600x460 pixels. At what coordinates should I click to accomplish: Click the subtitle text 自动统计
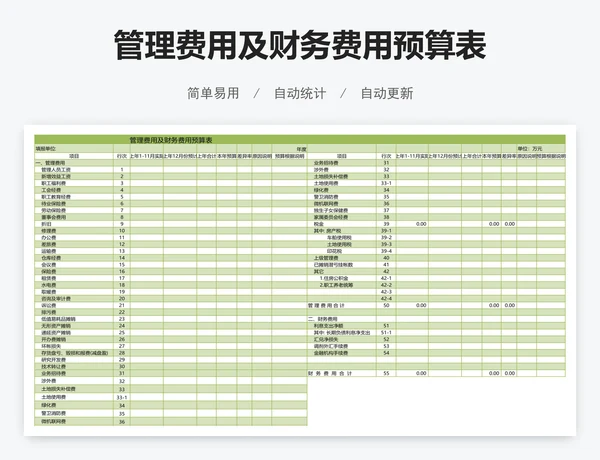pyautogui.click(x=300, y=93)
